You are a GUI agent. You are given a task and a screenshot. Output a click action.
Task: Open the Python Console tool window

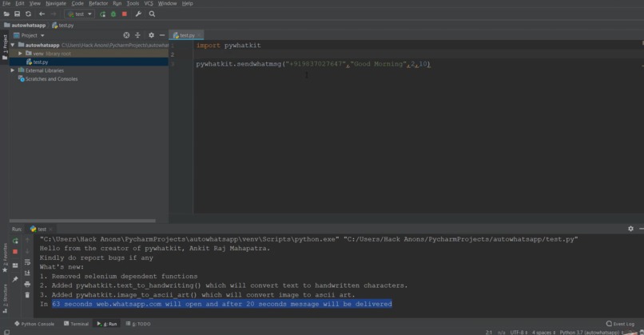(34, 324)
